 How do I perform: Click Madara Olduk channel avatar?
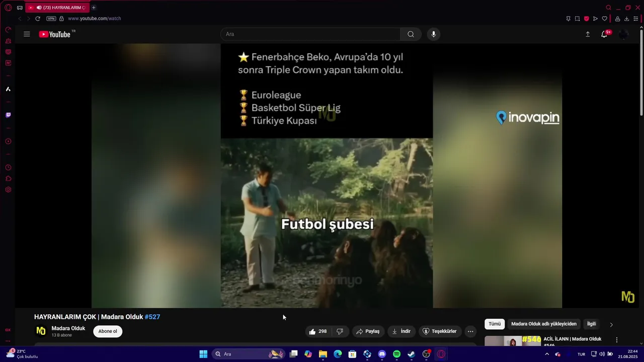coord(41,331)
